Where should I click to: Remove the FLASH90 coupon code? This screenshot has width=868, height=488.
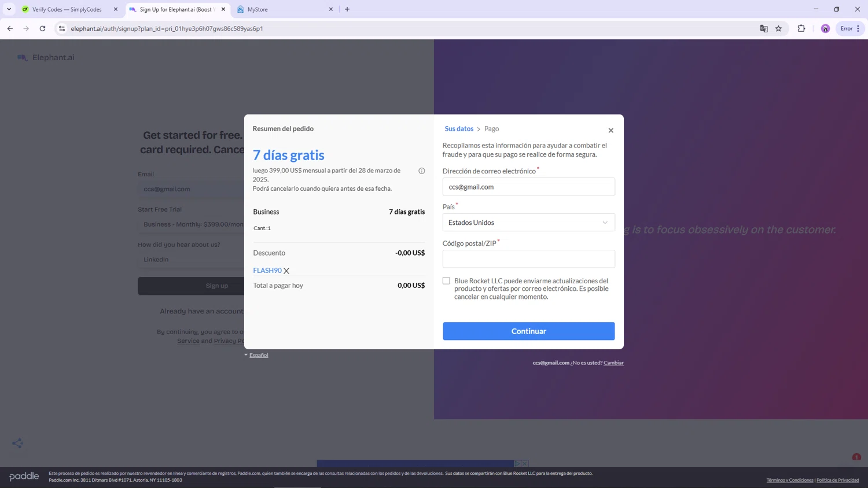pos(286,271)
